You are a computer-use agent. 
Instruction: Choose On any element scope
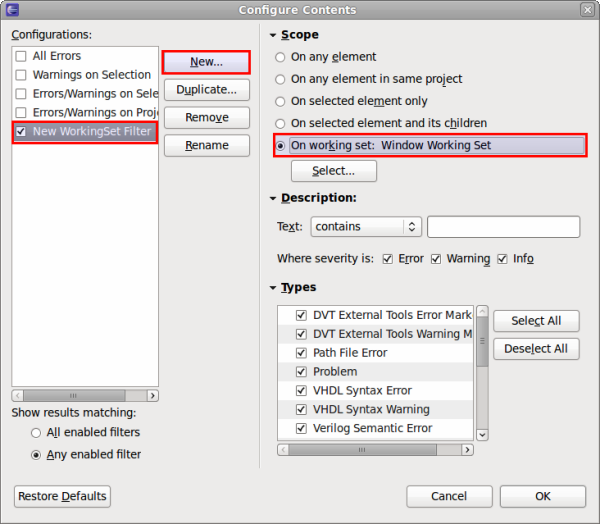(280, 57)
